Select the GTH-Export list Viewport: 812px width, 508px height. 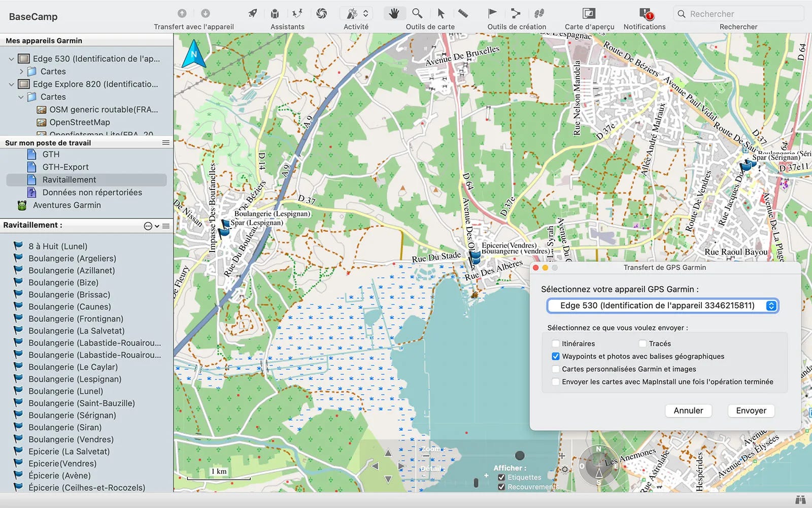[65, 167]
